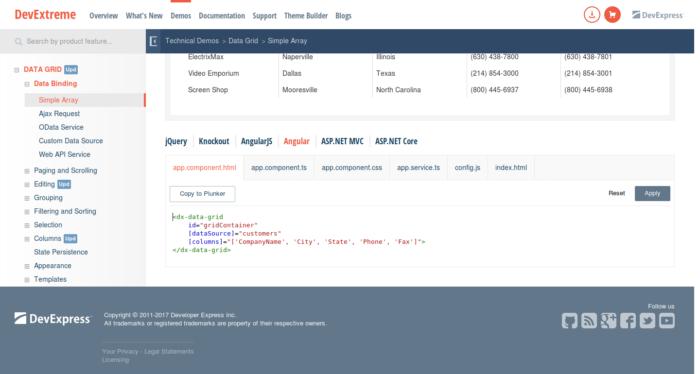Open Blogs menu item

click(x=343, y=16)
